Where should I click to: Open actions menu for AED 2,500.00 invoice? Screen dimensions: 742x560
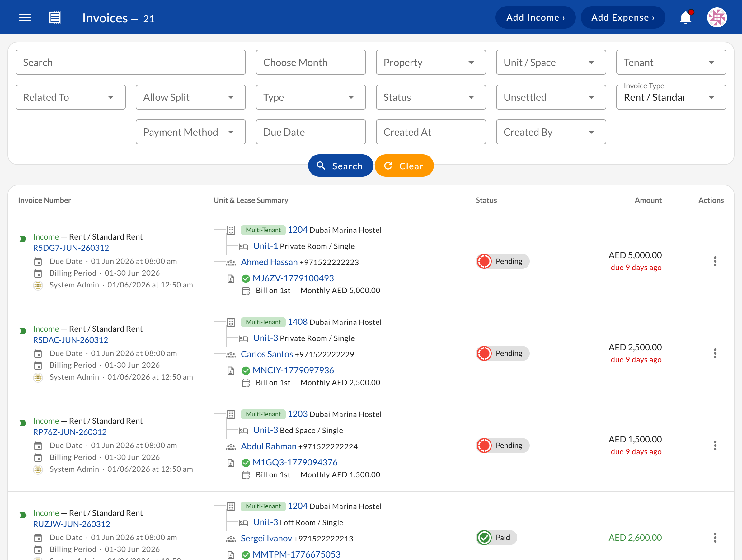[x=715, y=353]
